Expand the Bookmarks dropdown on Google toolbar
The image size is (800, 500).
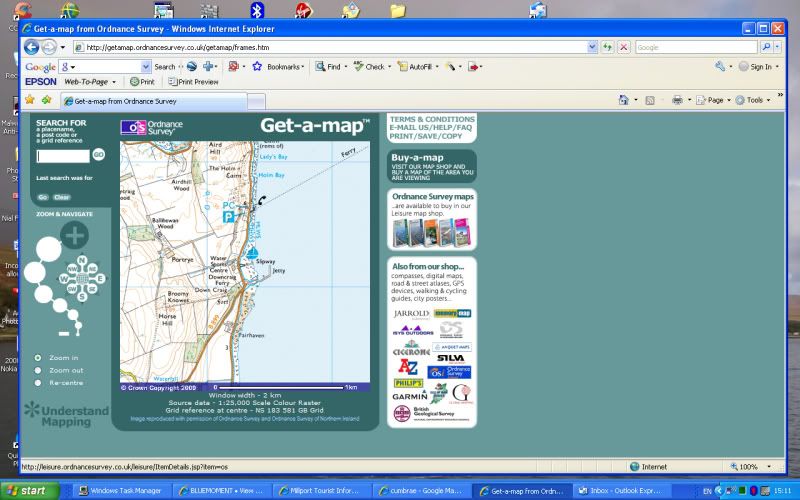(303, 67)
